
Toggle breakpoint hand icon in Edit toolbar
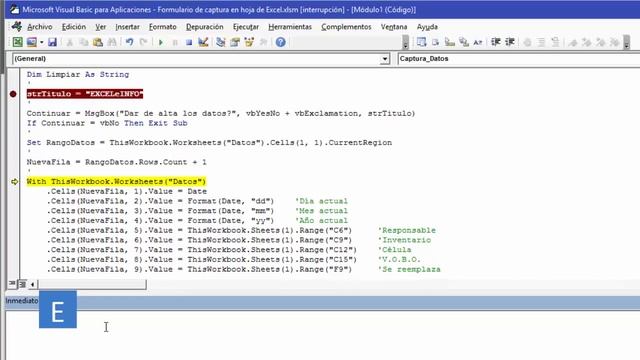[x=527, y=42]
